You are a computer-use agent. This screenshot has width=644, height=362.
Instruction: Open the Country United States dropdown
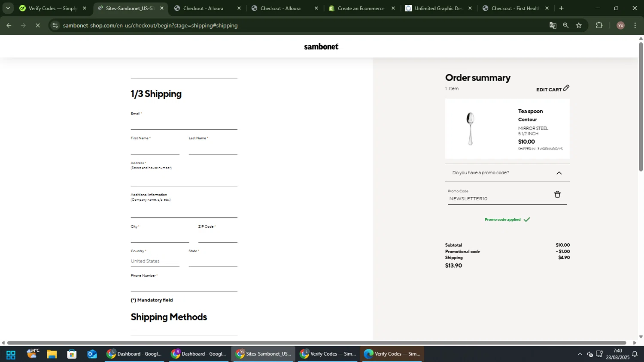[155, 261]
